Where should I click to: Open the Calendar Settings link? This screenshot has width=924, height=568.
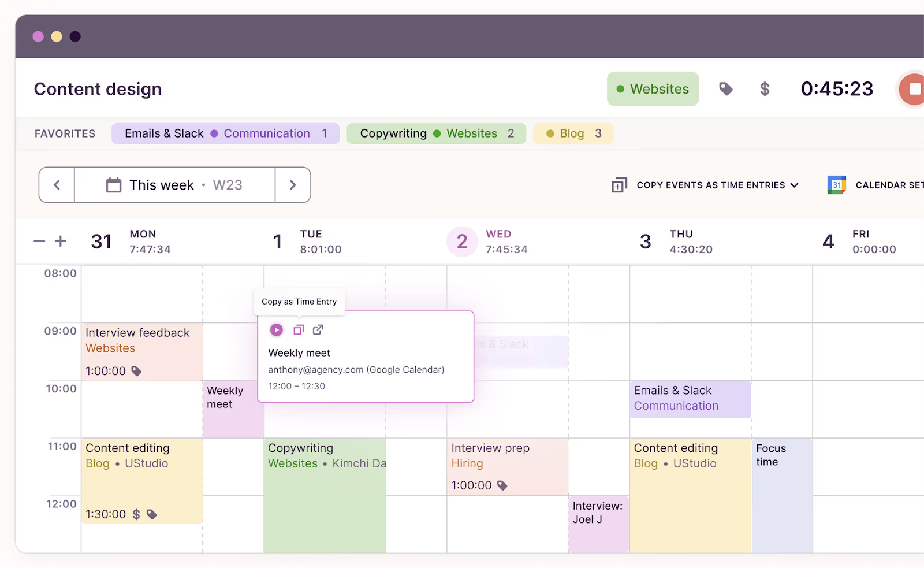[889, 185]
